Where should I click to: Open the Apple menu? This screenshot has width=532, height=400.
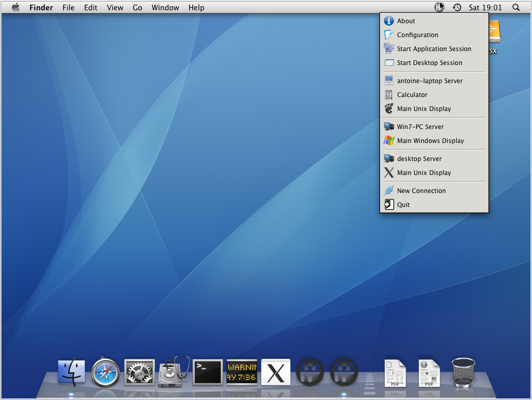click(15, 7)
